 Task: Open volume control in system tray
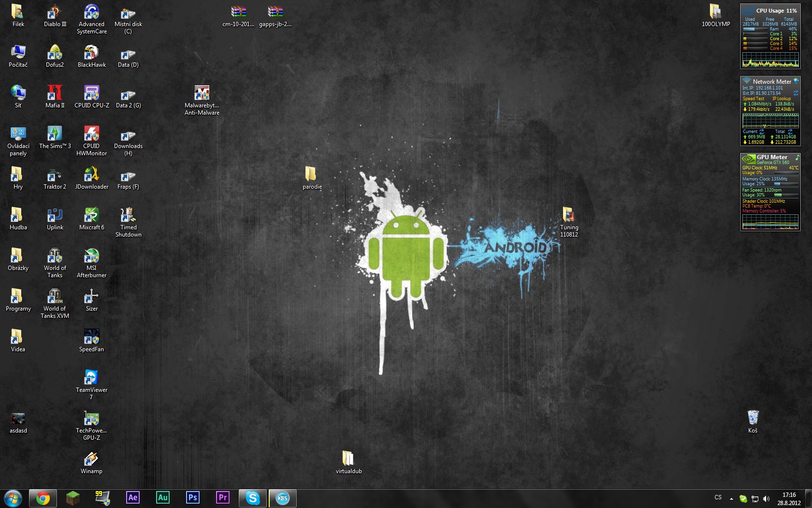pos(766,498)
